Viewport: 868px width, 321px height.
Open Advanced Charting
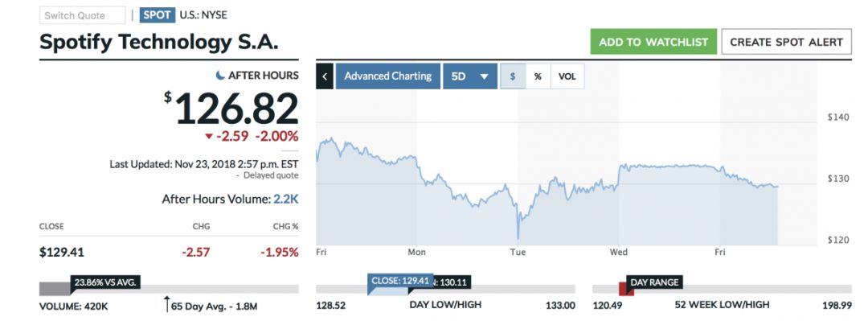click(x=387, y=76)
